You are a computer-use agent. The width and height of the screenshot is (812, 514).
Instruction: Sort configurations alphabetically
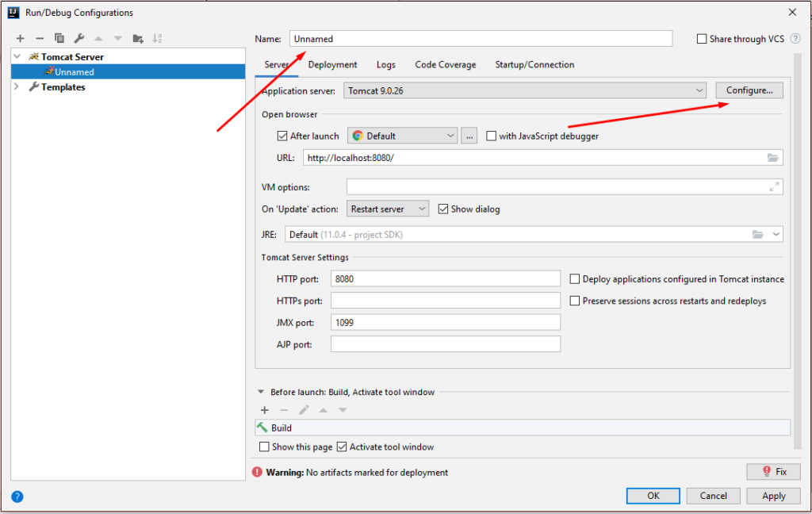click(158, 38)
